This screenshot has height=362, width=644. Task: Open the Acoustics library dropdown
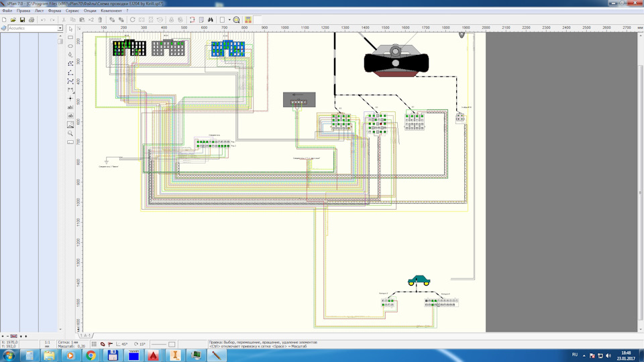pos(60,29)
